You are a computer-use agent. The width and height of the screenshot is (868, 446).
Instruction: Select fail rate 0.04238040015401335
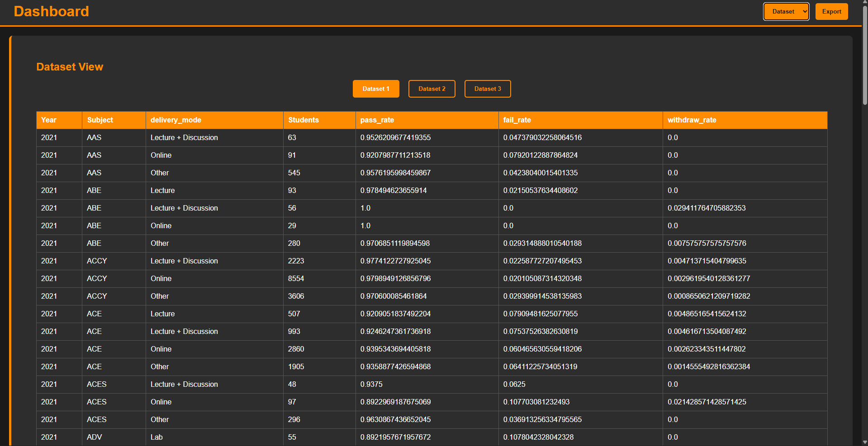pyautogui.click(x=580, y=173)
